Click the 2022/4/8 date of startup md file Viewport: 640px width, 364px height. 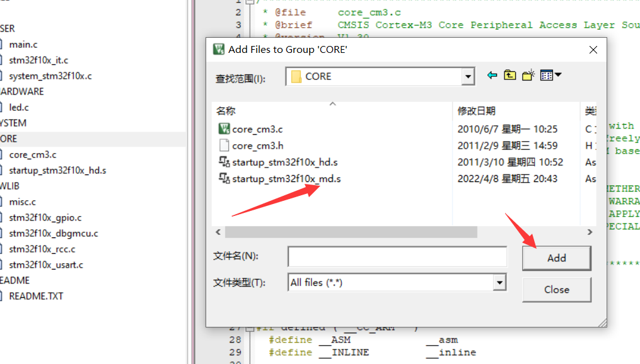pyautogui.click(x=508, y=178)
